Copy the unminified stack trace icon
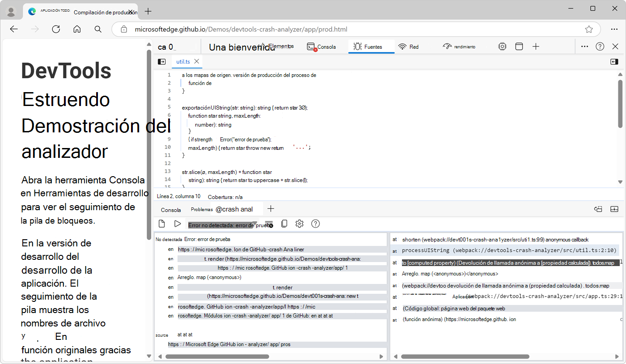Image resolution: width=626 pixels, height=364 pixels. [284, 224]
